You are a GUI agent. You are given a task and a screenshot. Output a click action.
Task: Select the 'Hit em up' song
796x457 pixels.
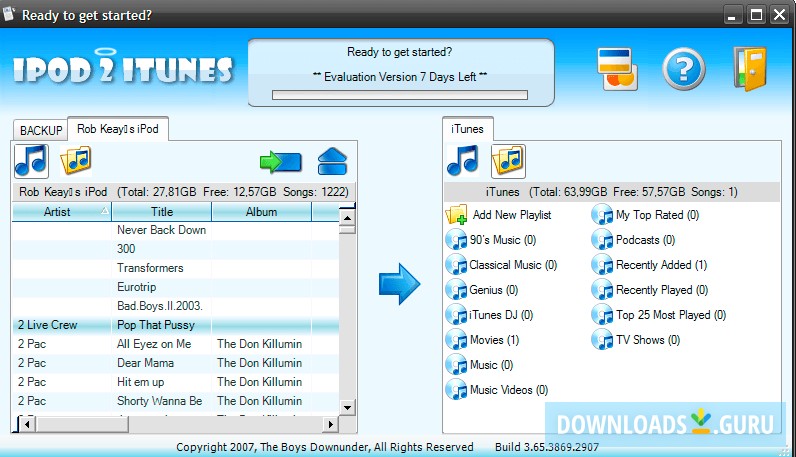coord(141,382)
